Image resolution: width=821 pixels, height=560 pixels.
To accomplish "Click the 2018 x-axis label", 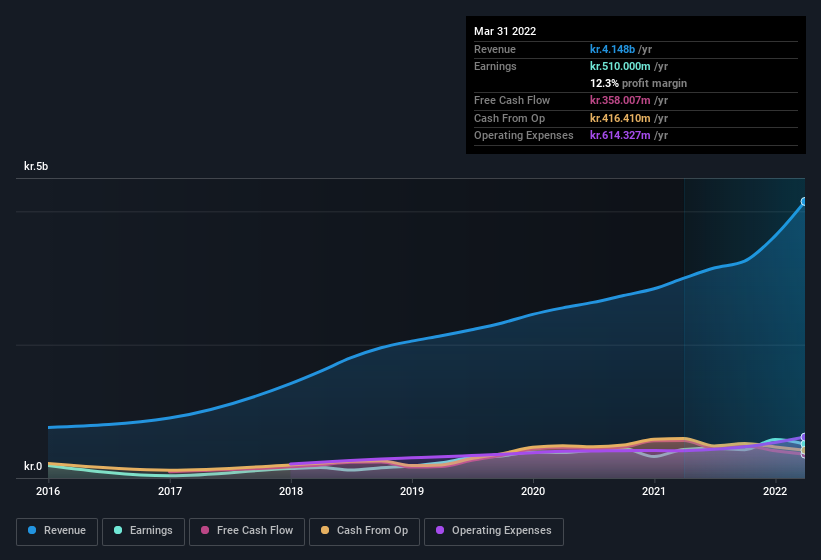I will (291, 491).
